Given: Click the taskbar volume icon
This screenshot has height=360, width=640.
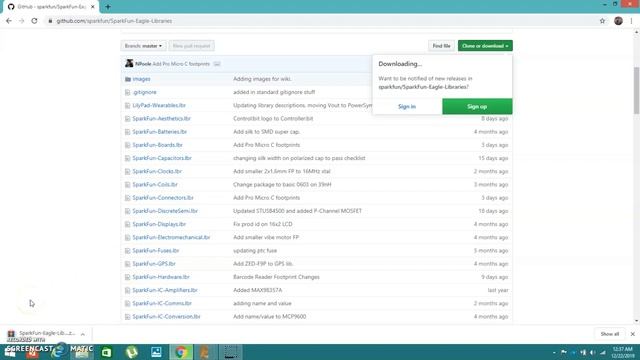Looking at the screenshot, I should tap(593, 352).
